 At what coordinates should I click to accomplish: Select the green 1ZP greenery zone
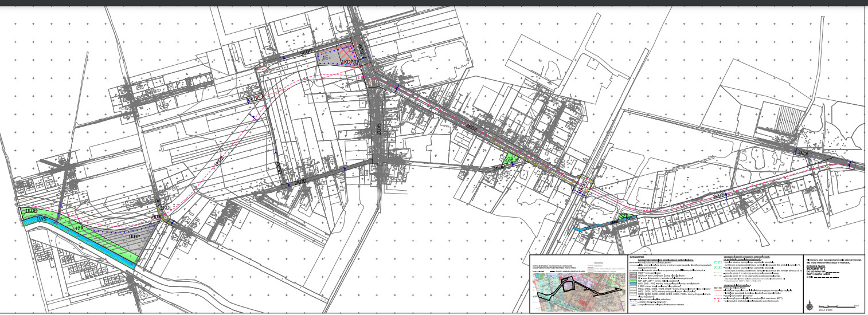[x=80, y=229]
